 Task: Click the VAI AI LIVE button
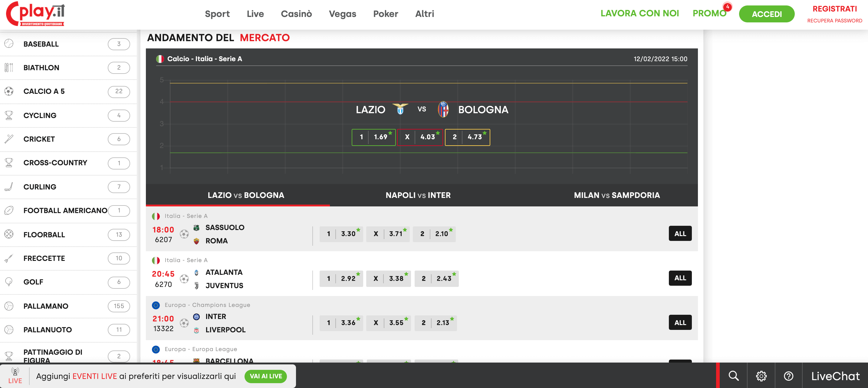(265, 376)
